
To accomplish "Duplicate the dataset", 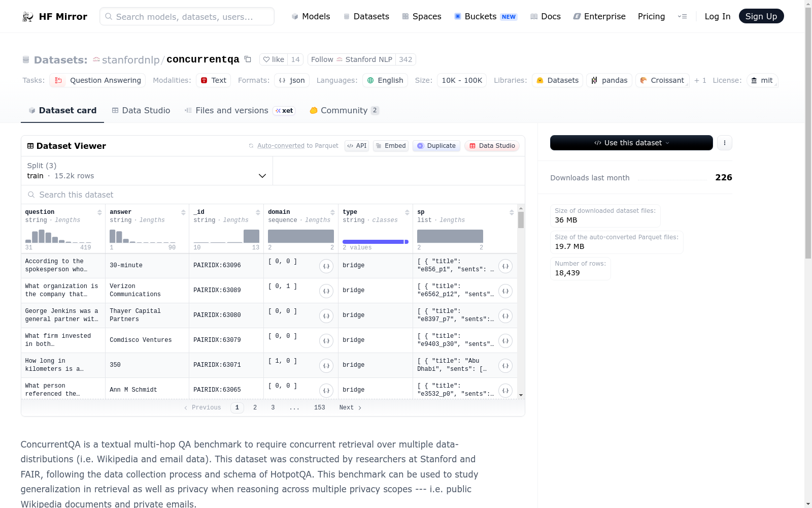I will click(436, 146).
